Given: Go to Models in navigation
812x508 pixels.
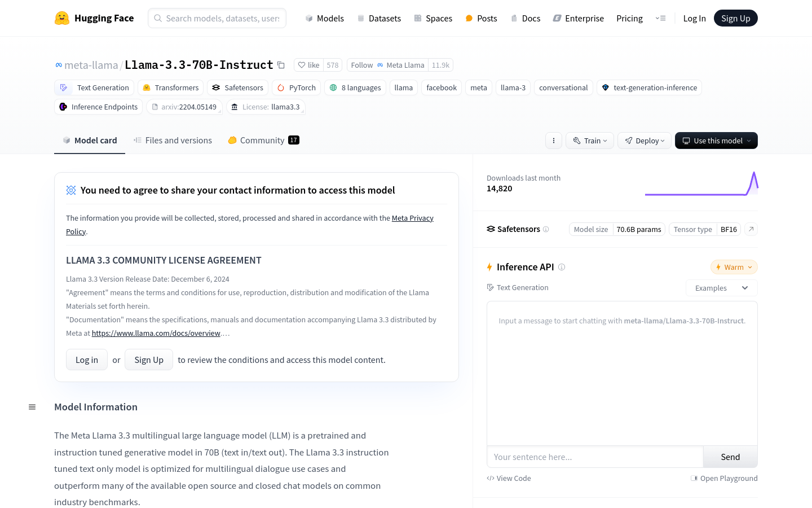Looking at the screenshot, I should coord(324,18).
